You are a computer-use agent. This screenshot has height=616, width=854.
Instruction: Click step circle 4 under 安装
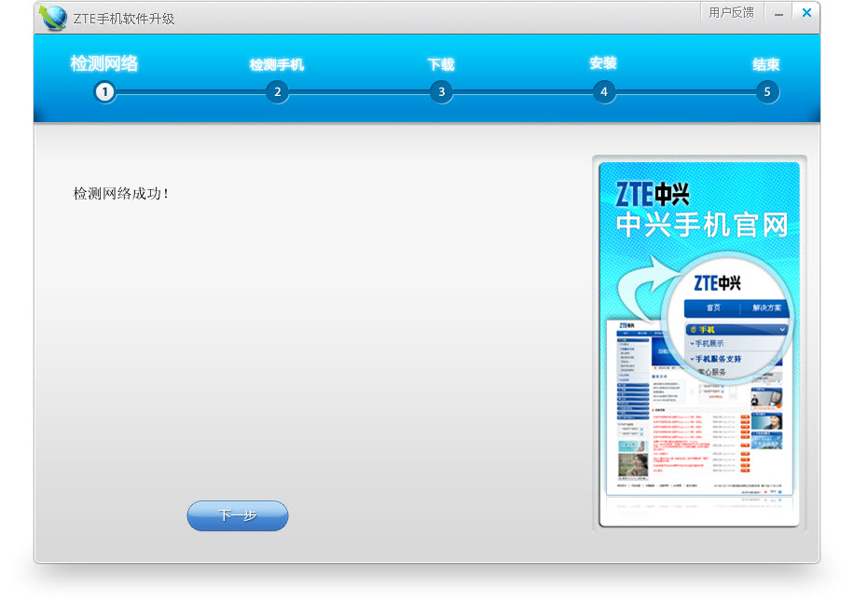tap(603, 92)
